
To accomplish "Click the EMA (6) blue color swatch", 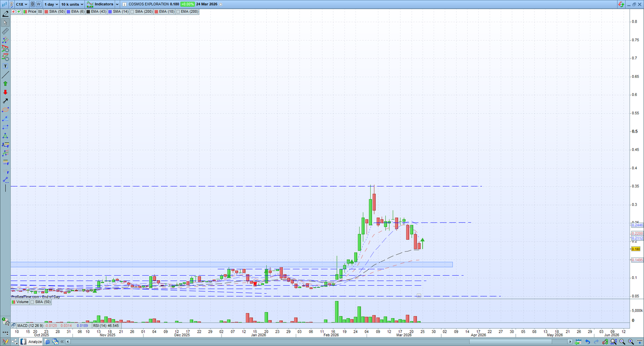I will (68, 11).
